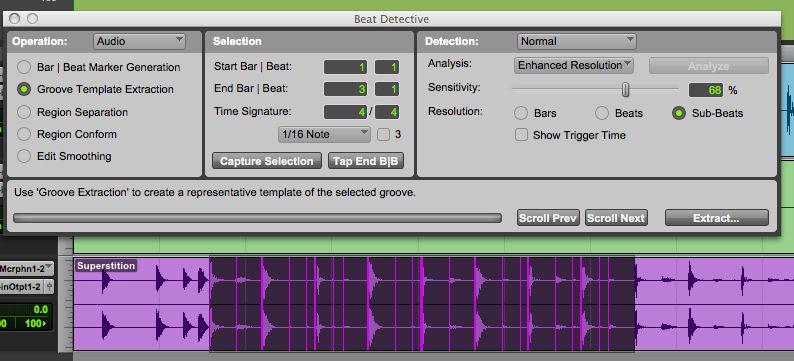This screenshot has height=361, width=794.
Task: Click the Start Bar field
Action: point(345,67)
